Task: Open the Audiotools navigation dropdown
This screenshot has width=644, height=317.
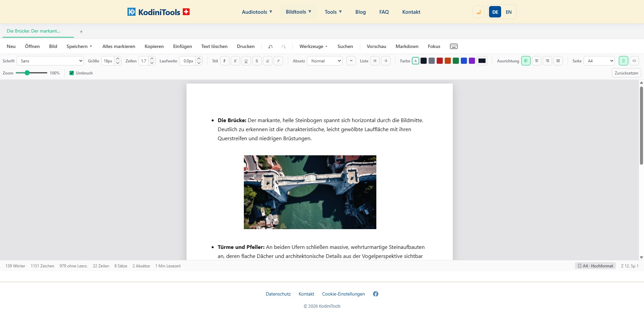Action: [257, 12]
